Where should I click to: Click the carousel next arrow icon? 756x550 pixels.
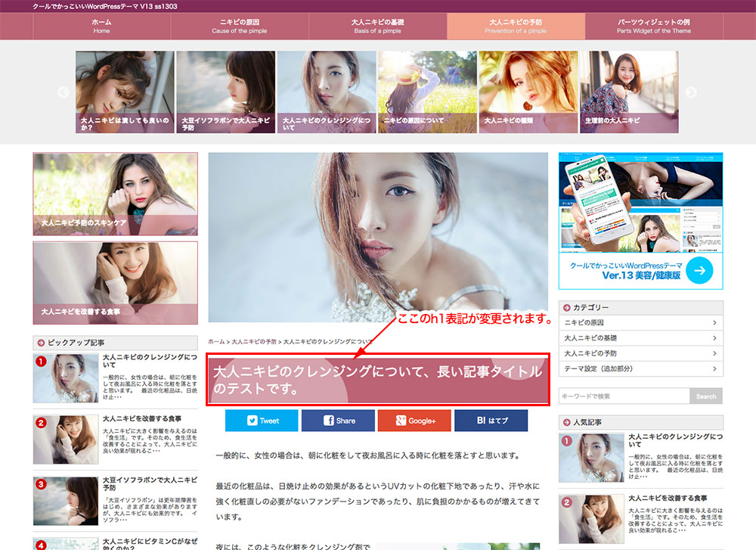coord(691,92)
